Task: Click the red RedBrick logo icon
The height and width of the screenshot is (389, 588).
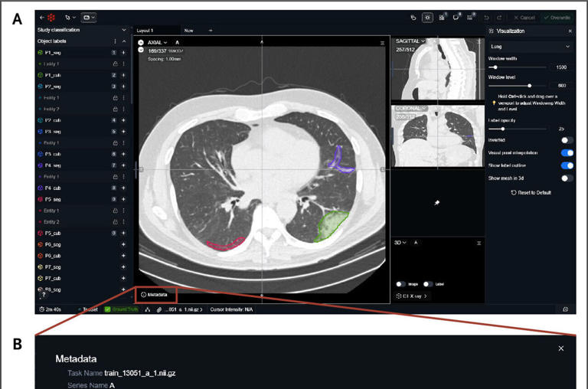Action: coord(51,18)
